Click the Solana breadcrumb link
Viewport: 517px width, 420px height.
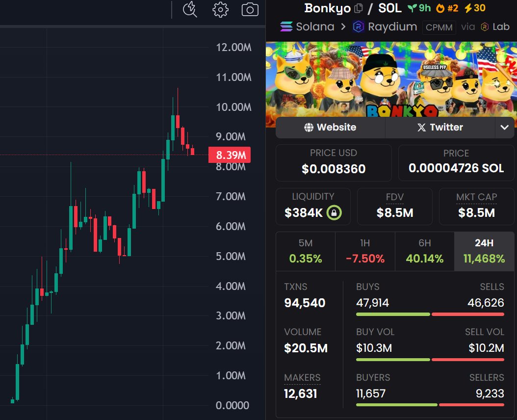[x=315, y=26]
